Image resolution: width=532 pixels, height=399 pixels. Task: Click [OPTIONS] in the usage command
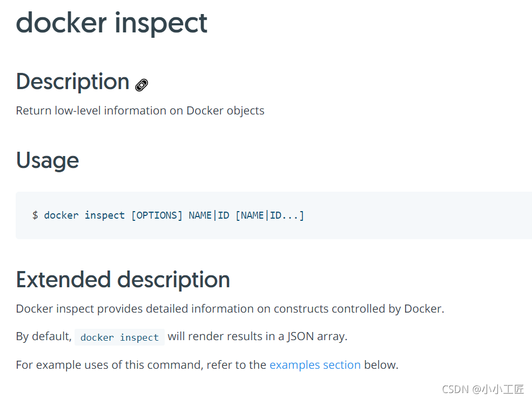(x=157, y=215)
